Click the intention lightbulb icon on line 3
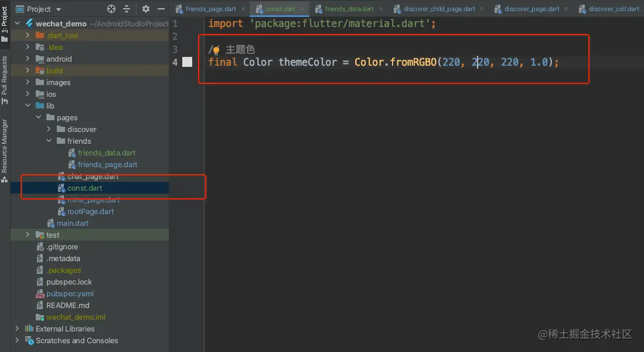The height and width of the screenshot is (352, 644). coord(216,50)
